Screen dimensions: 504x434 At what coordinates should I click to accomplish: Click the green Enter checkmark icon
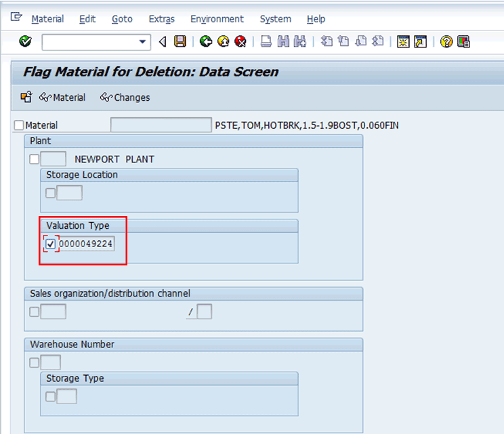(x=25, y=41)
